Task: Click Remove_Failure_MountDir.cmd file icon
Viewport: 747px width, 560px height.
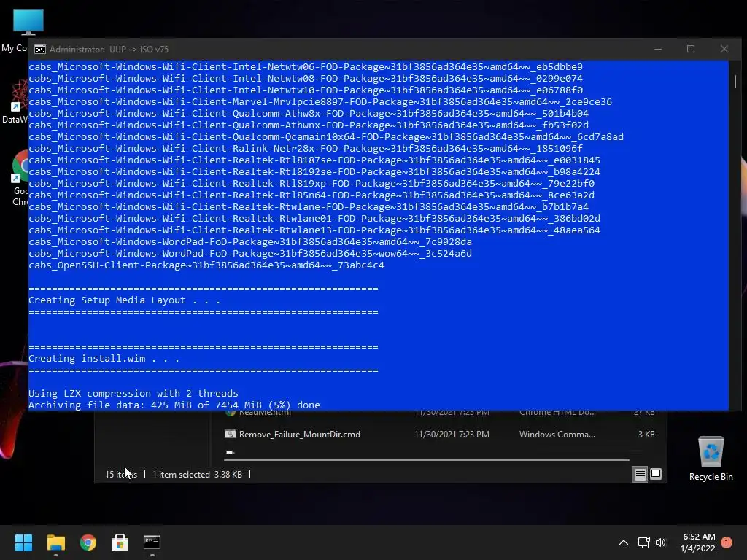Action: click(x=230, y=435)
